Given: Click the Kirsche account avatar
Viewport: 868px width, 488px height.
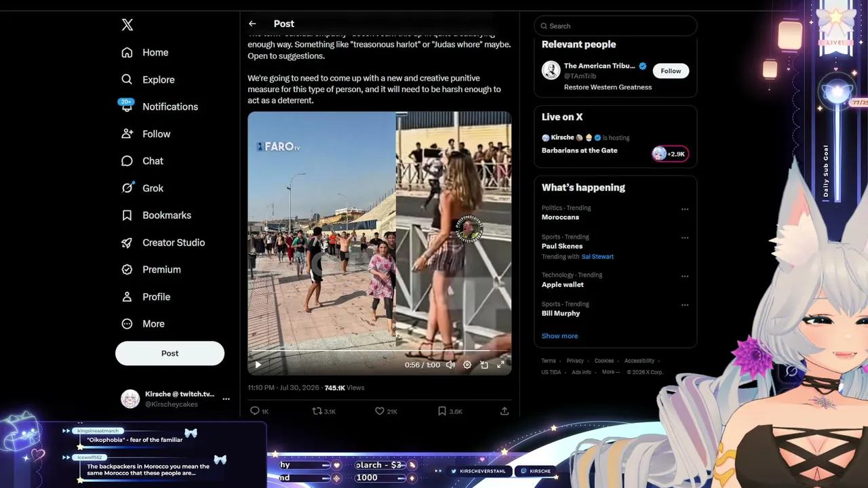Looking at the screenshot, I should [130, 399].
